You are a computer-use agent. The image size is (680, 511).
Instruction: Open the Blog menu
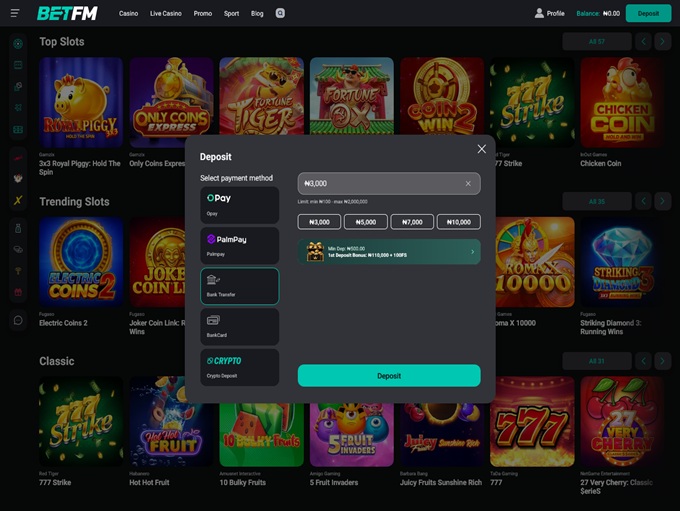(257, 13)
